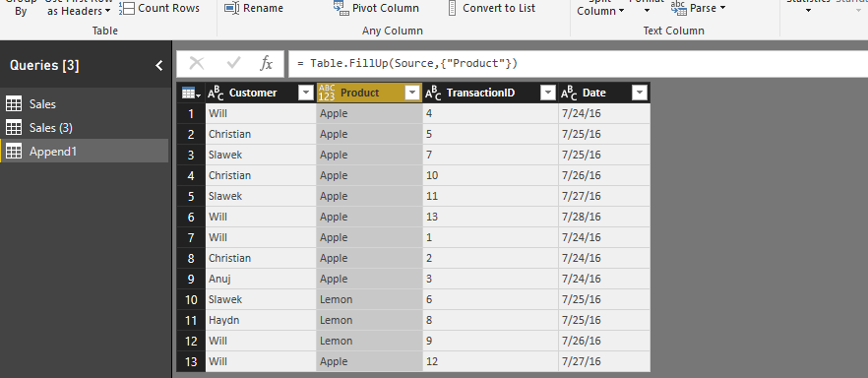Image resolution: width=868 pixels, height=378 pixels.
Task: Click the Pivot Column button
Action: coord(376,8)
